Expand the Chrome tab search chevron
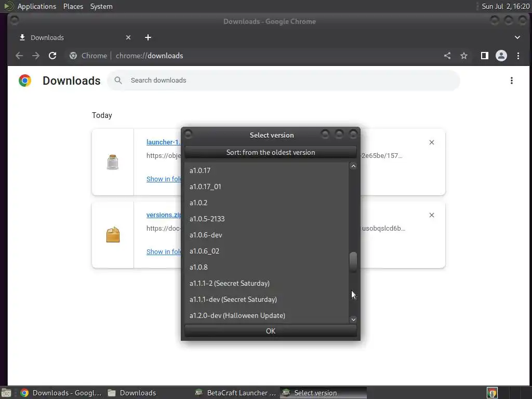The height and width of the screenshot is (399, 532). (x=517, y=37)
